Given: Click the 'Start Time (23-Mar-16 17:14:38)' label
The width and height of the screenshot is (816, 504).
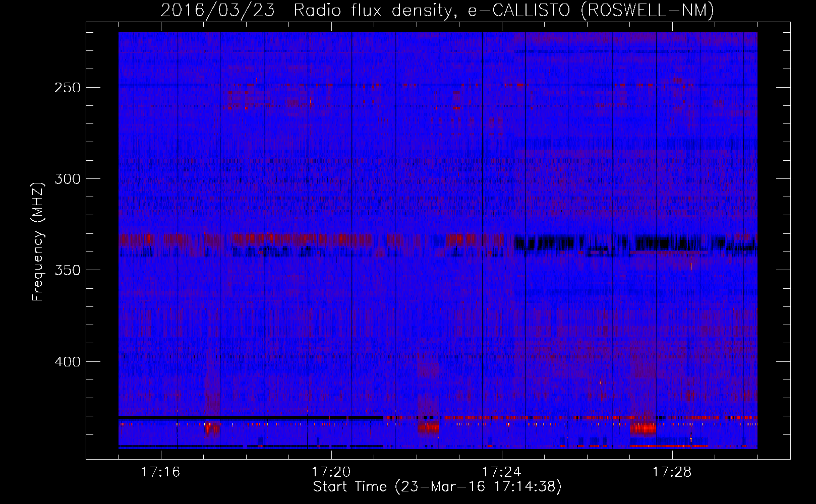Looking at the screenshot, I should tap(437, 487).
